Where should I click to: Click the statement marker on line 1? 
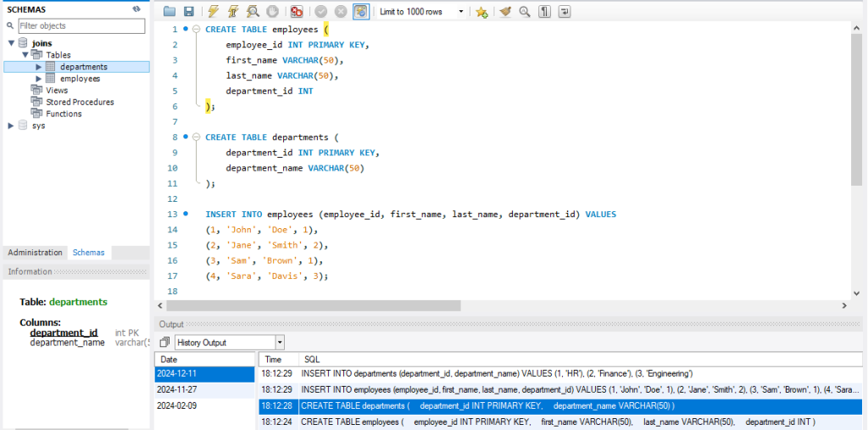tap(186, 28)
